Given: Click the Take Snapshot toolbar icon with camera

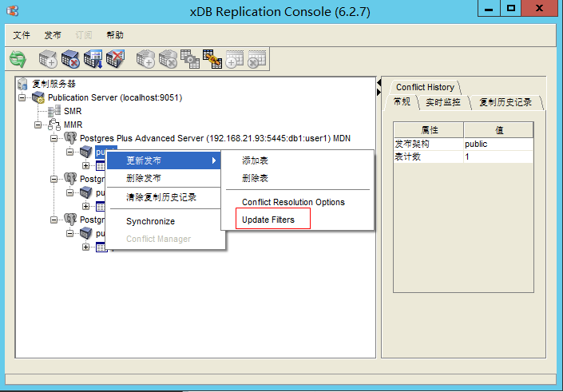Looking at the screenshot, I should 190,59.
